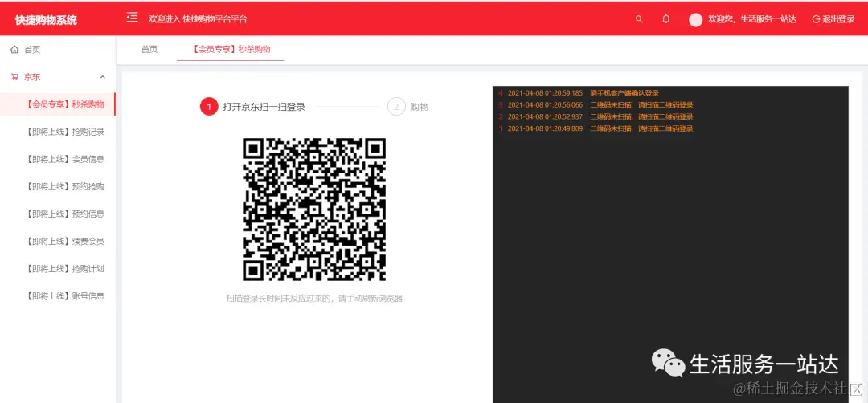Screen dimensions: 868x403
Task: Open 【即将上线】续费会员 menu item
Action: (65, 241)
